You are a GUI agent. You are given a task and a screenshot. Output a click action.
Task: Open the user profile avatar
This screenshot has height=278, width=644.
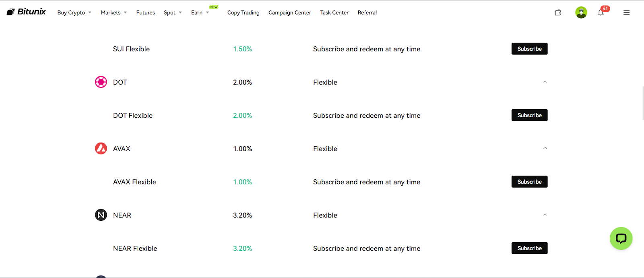tap(581, 12)
